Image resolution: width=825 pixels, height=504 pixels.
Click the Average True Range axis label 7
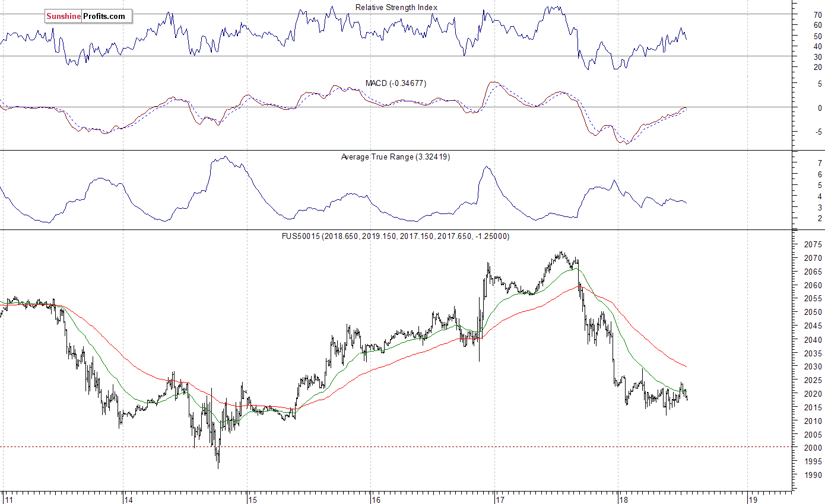820,163
